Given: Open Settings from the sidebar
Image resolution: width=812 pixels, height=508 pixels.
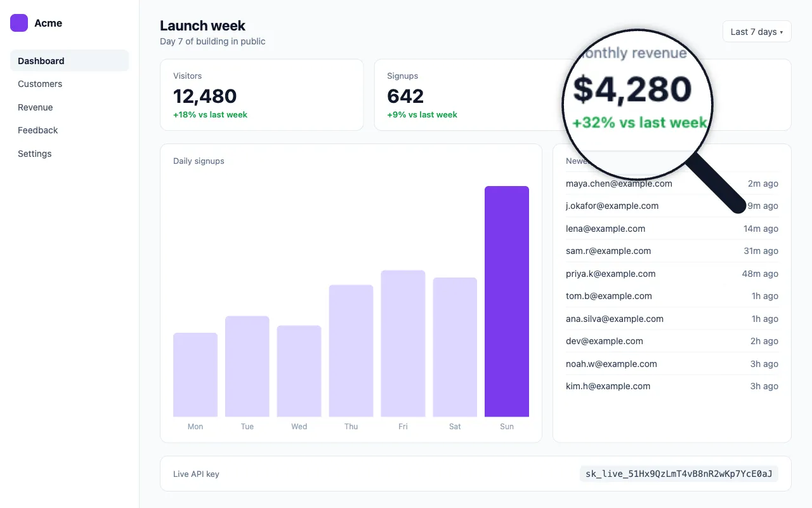Looking at the screenshot, I should coord(69,154).
